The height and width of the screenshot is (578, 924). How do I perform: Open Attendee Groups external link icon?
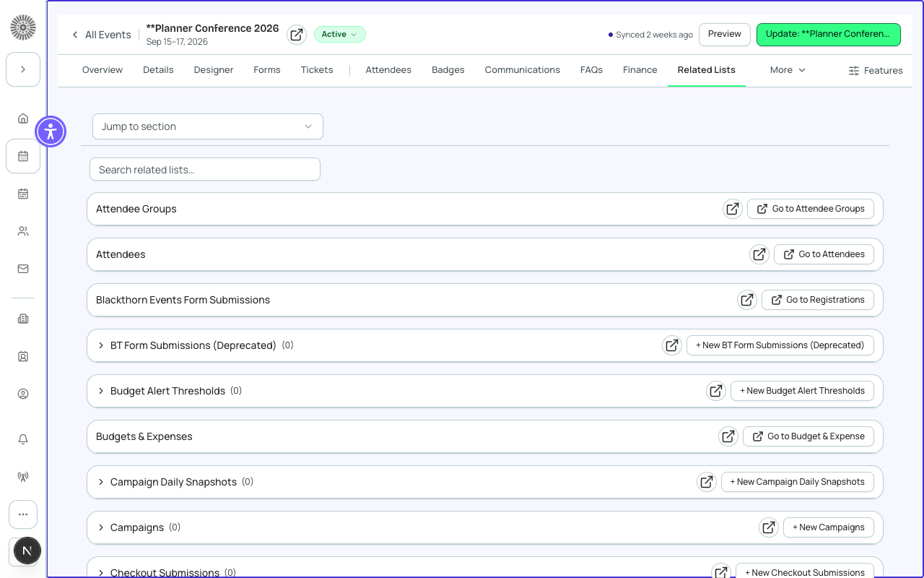(x=733, y=209)
